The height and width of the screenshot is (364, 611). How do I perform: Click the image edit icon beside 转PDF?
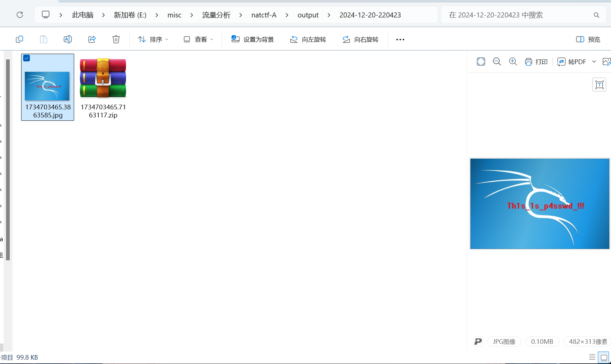coord(607,62)
